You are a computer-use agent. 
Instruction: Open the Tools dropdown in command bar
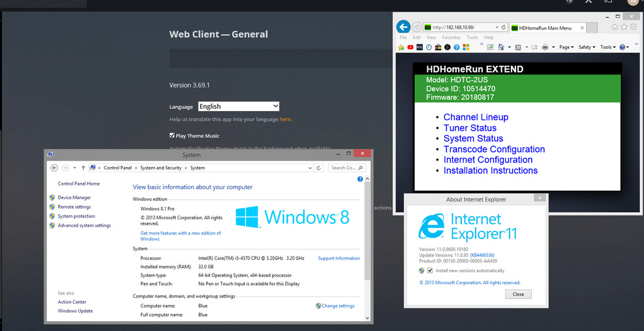click(608, 47)
